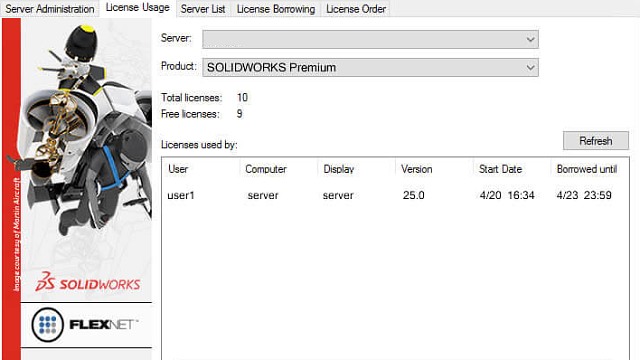Screen dimensions: 640x360
Task: Open the License Order tab
Action: coord(356,9)
